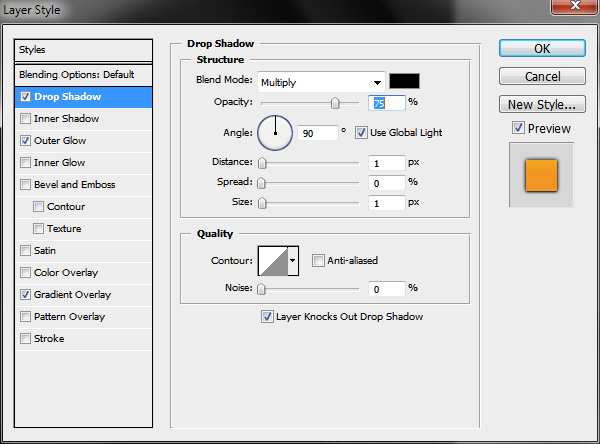Open the black shadow color swatch
The image size is (600, 444).
(404, 81)
